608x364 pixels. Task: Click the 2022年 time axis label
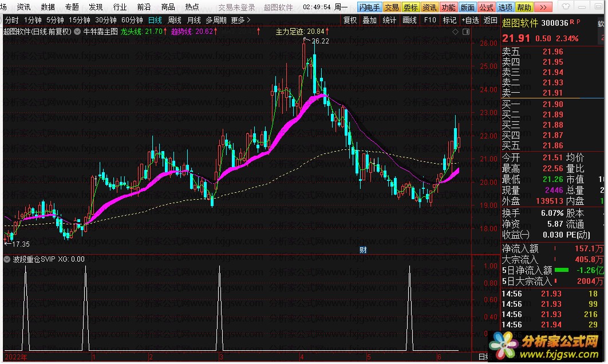[x=16, y=357]
